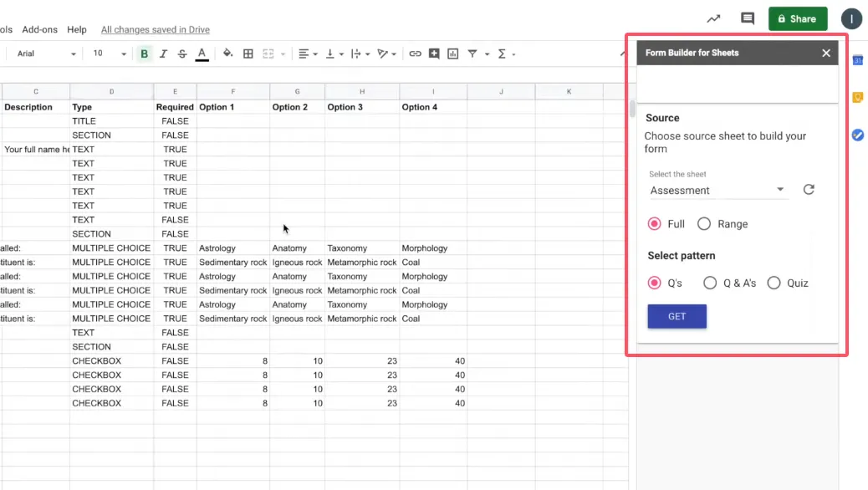This screenshot has width=868, height=490.
Task: Apply italic formatting
Action: pyautogui.click(x=163, y=54)
